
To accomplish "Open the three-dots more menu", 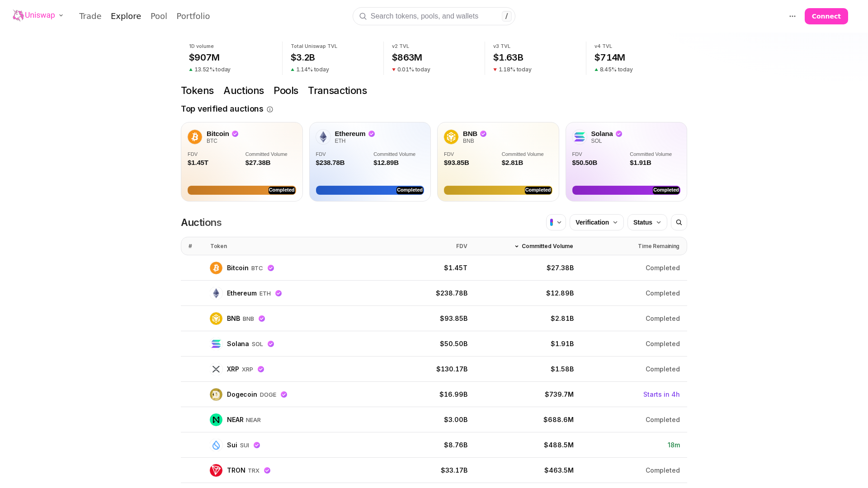I will 793,16.
